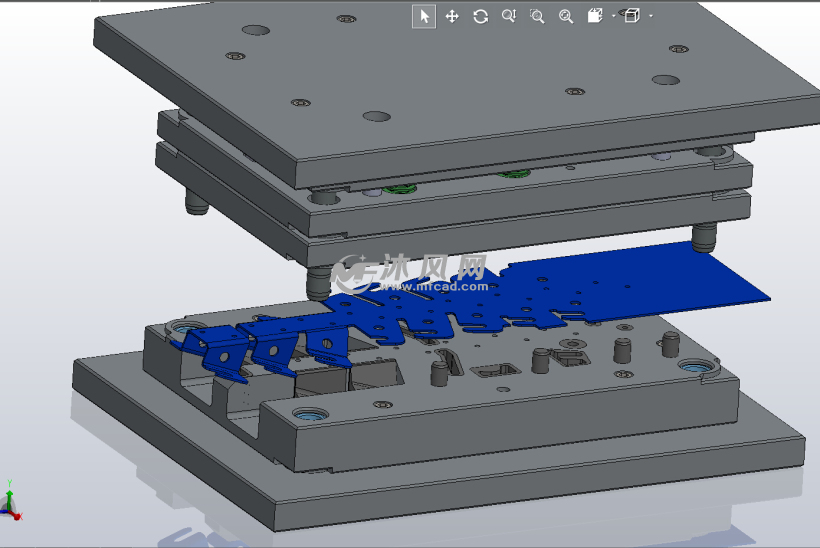
Task: Click the view orientation icon
Action: [594, 16]
